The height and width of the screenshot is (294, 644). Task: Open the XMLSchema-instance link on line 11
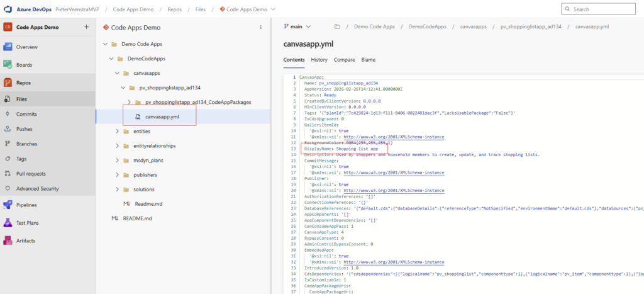point(394,137)
